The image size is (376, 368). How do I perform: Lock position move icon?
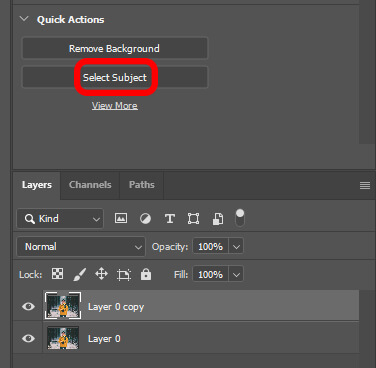click(101, 274)
